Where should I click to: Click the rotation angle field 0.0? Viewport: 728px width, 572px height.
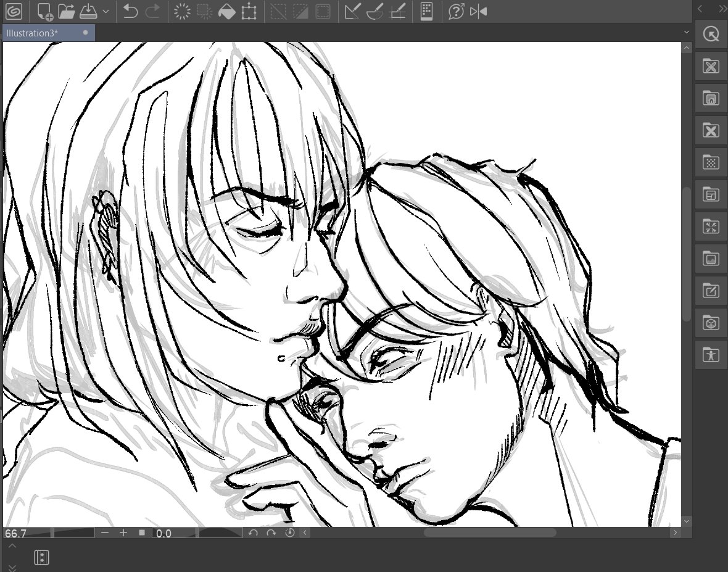[174, 533]
